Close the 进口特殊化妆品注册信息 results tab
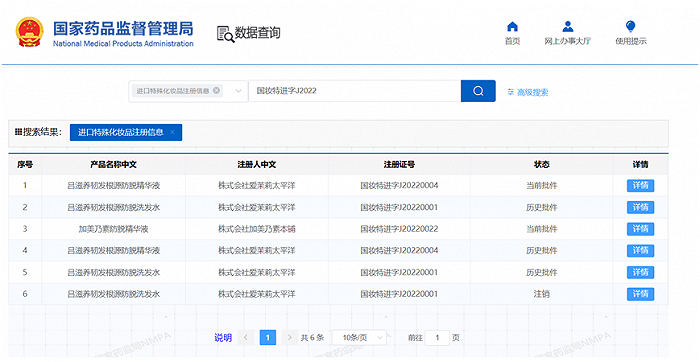700x362 pixels. [172, 133]
